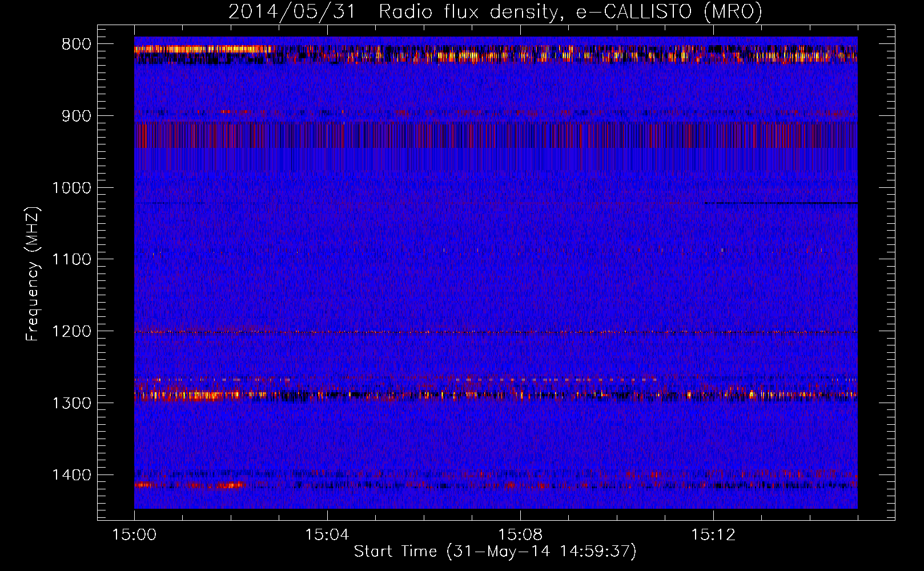Click the 1100 frequency tick label
The image size is (924, 571).
point(71,259)
